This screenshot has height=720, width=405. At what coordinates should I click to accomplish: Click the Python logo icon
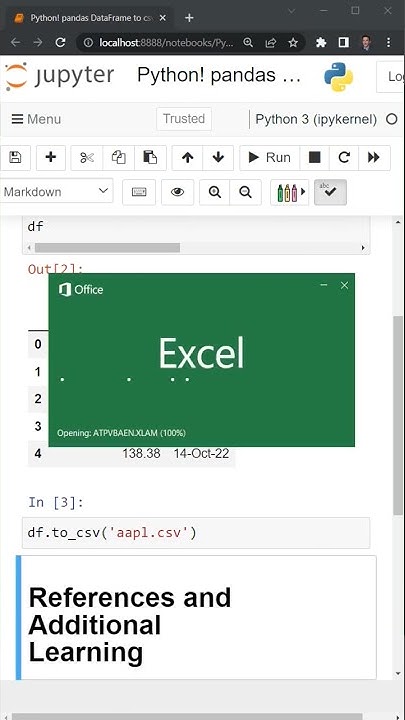(x=338, y=77)
